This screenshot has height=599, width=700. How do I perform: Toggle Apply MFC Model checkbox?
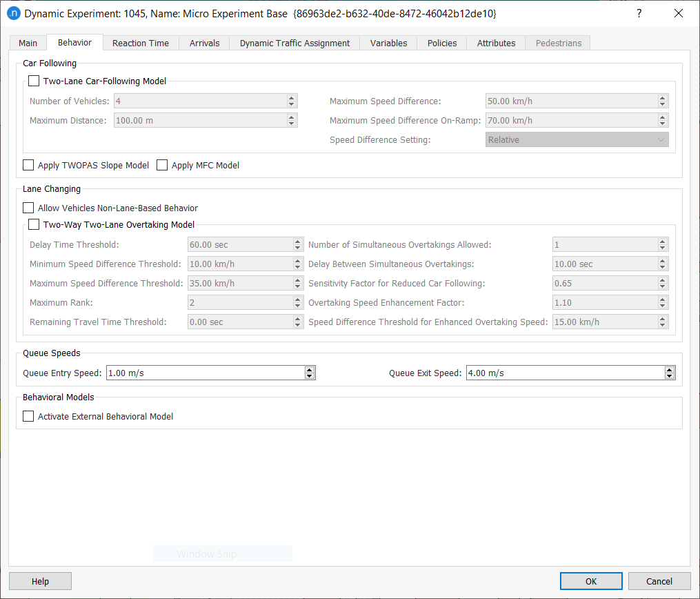(x=162, y=165)
